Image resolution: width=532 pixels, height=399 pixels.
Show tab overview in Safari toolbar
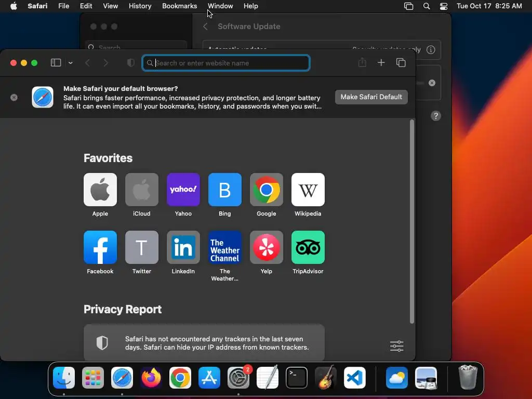(401, 62)
